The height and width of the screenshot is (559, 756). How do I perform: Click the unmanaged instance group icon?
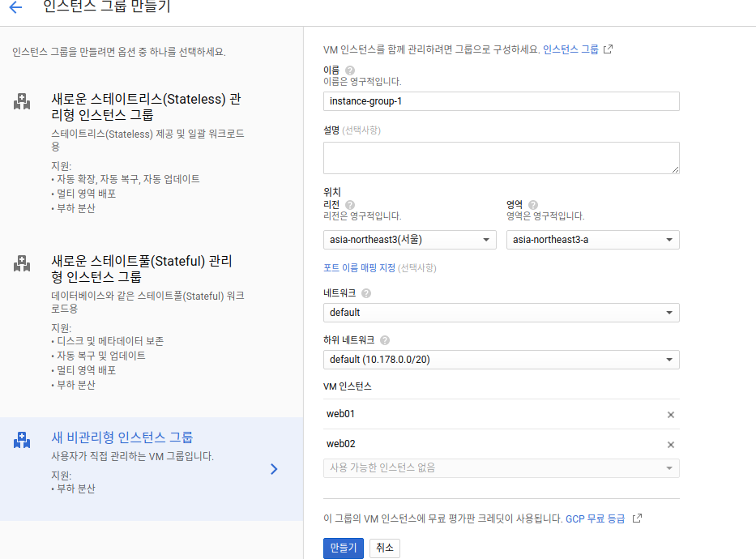click(22, 440)
